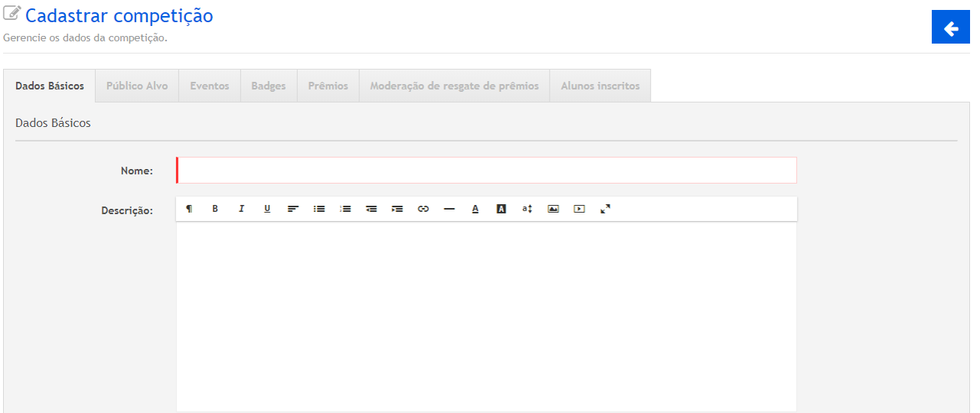Viewport: 980px width, 413px height.
Task: Increase indent with indent icon
Action: point(397,209)
